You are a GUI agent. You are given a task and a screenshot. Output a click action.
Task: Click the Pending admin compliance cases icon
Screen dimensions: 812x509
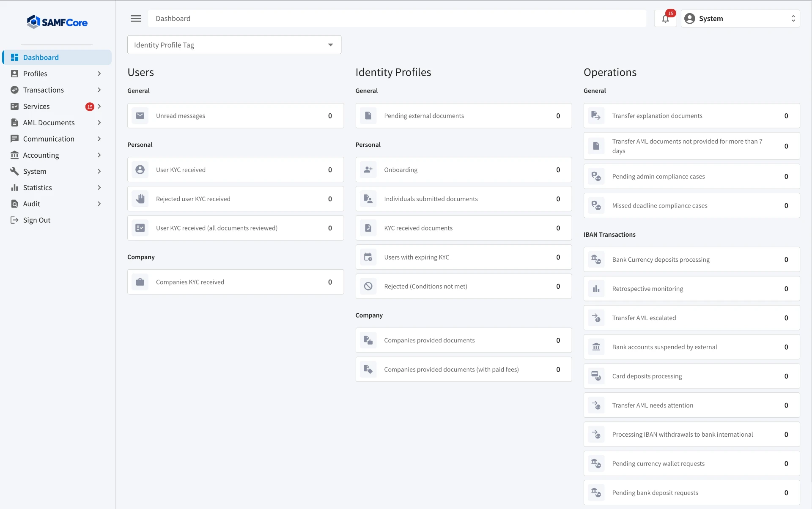(x=596, y=177)
